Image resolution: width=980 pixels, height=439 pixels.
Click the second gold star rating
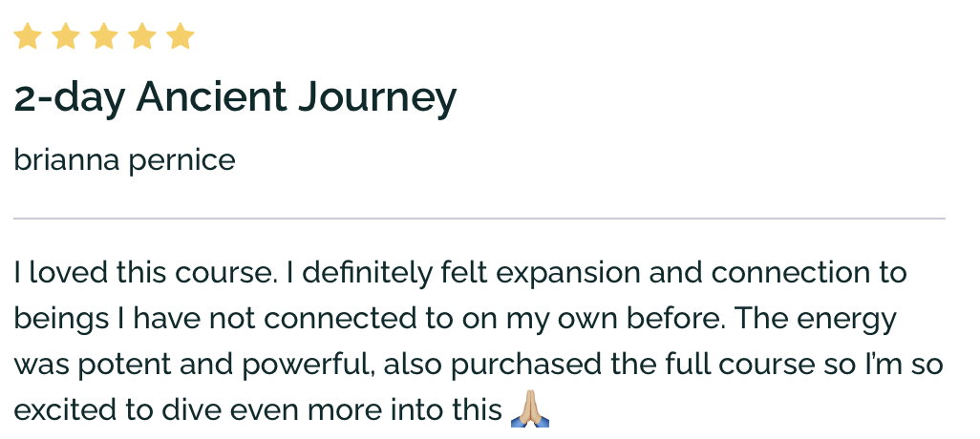(x=66, y=37)
